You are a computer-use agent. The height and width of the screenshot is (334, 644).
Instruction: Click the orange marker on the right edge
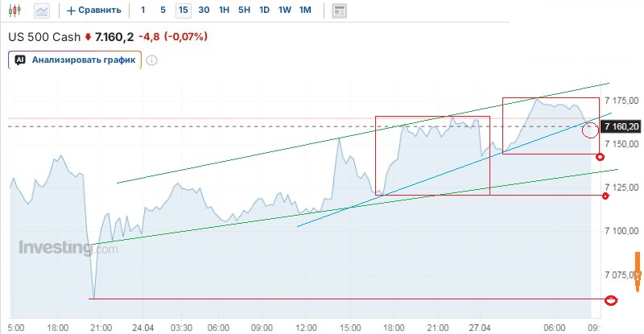coord(637,271)
